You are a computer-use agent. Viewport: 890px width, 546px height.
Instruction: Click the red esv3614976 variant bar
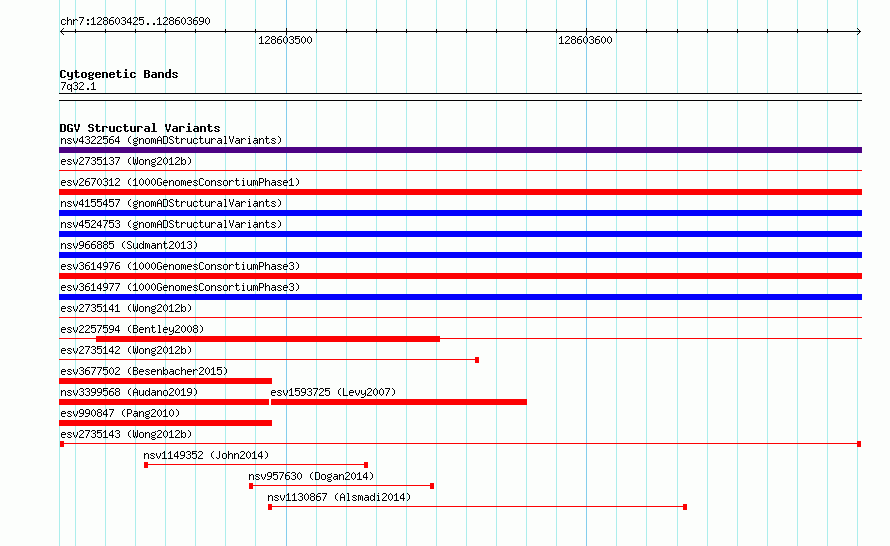coord(460,276)
